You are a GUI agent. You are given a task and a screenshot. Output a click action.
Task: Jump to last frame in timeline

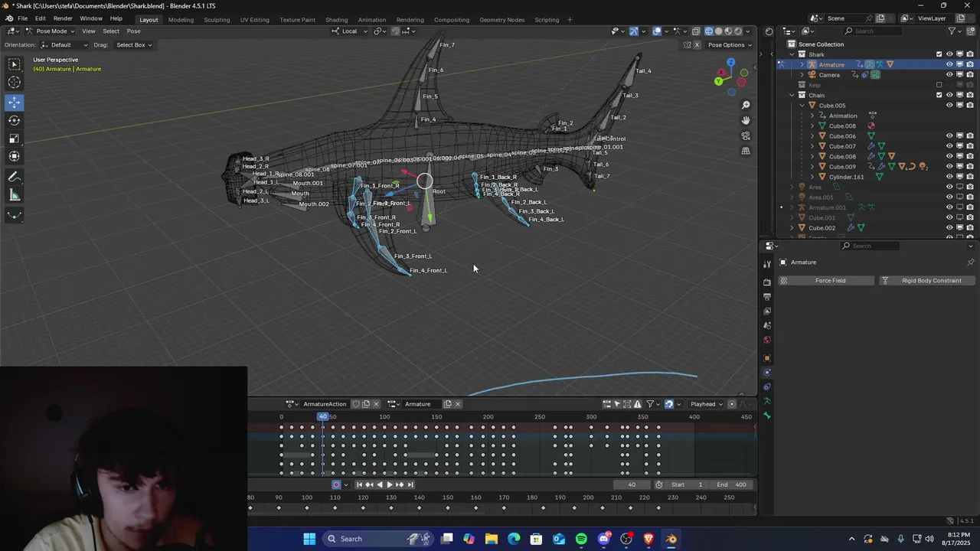(x=410, y=484)
